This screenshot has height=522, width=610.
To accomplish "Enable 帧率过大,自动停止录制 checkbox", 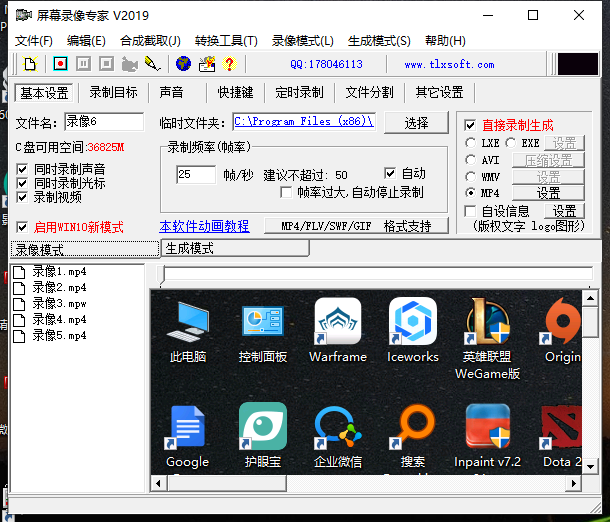I will (286, 192).
